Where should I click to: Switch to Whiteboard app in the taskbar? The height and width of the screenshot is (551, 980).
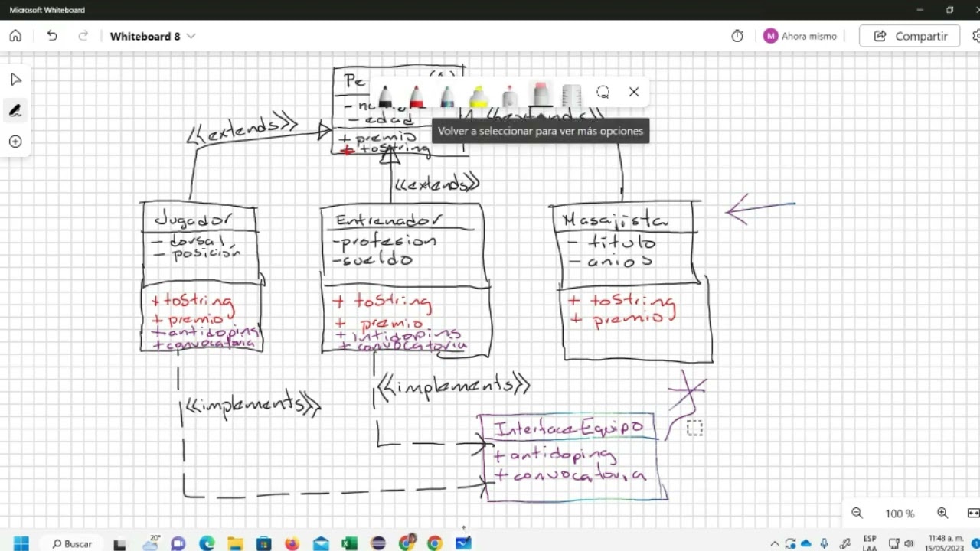463,543
